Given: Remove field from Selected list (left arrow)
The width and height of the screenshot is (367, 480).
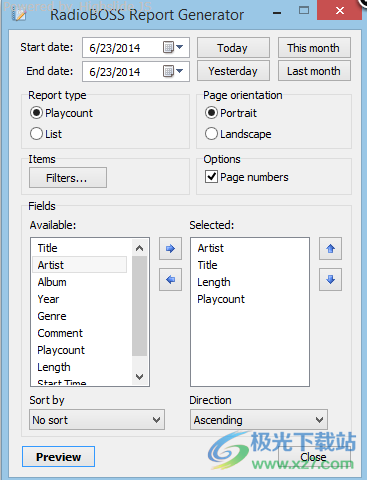Looking at the screenshot, I should pos(170,279).
